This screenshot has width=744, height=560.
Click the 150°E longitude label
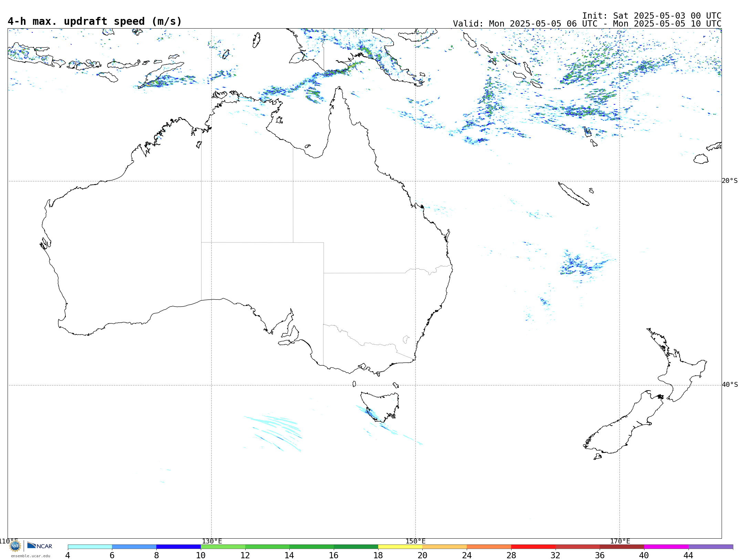click(415, 541)
